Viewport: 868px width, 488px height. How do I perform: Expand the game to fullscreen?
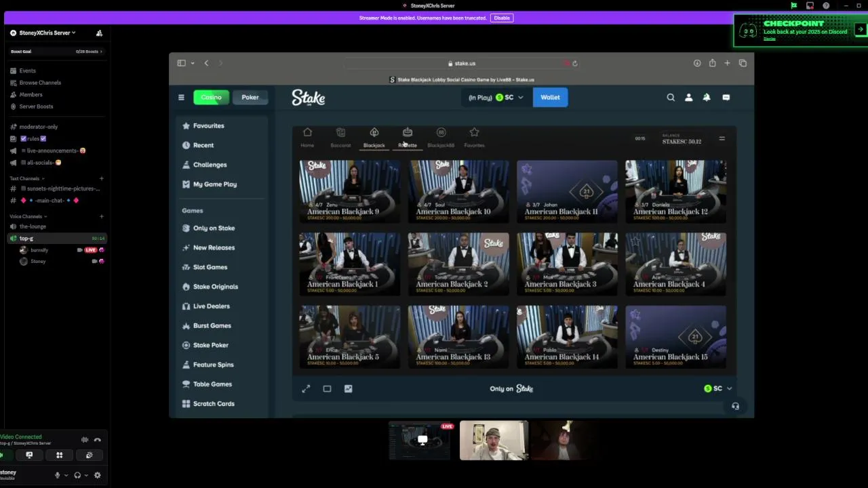click(x=306, y=388)
